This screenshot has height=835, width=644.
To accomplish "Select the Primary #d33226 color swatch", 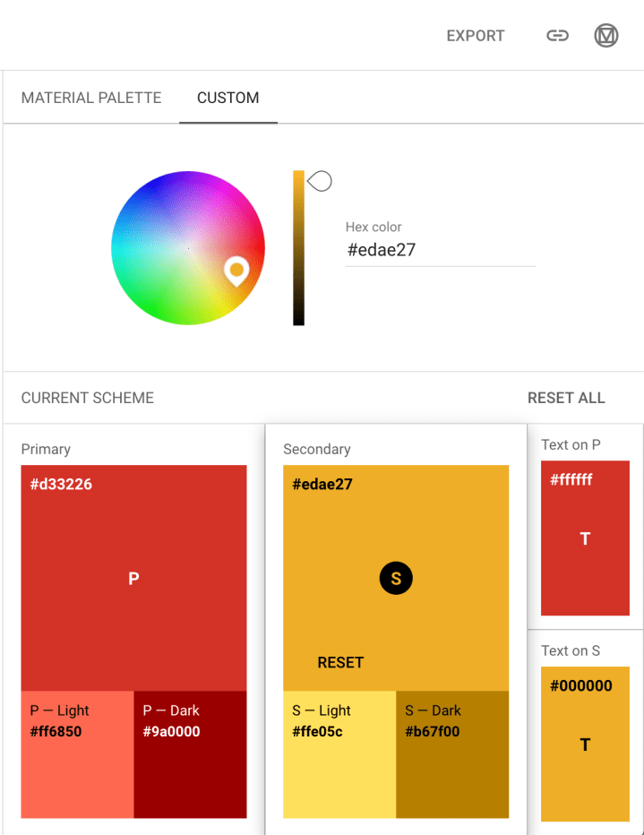I will [x=133, y=578].
